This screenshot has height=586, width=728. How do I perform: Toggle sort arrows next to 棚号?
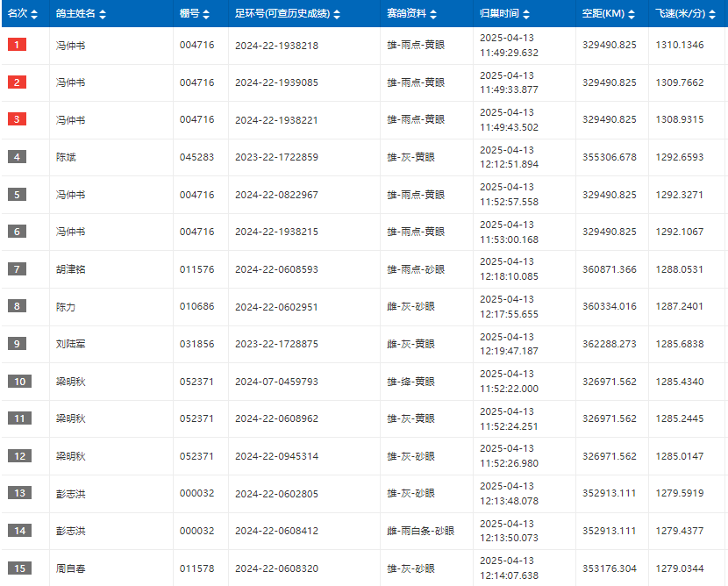(206, 14)
